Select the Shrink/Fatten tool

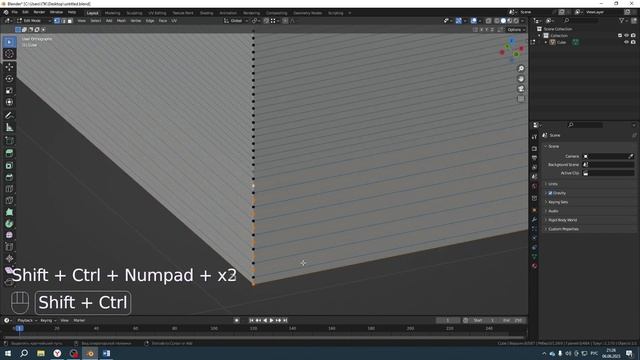[9, 259]
